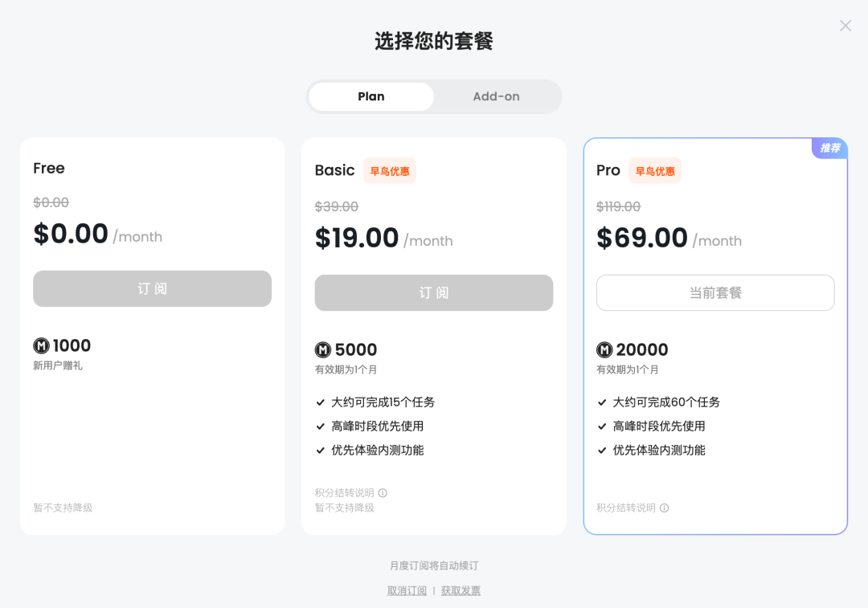
Task: Select the Plan tab
Action: click(371, 96)
